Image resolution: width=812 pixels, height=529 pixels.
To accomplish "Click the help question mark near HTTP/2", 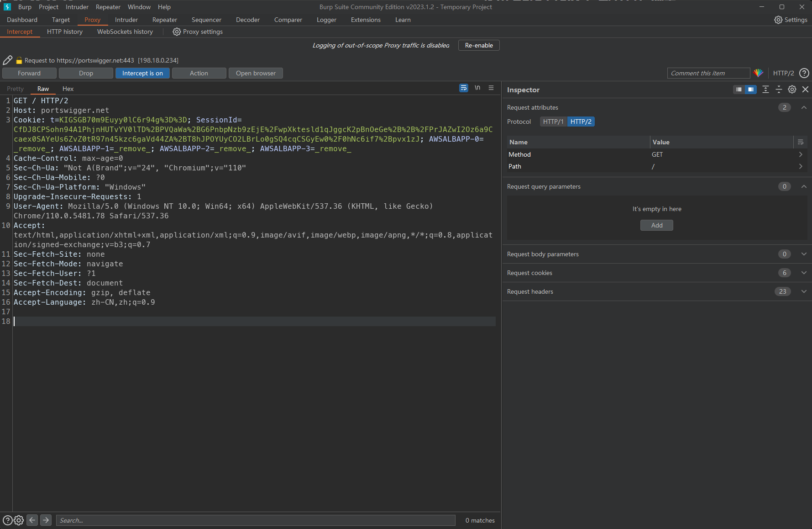I will click(x=804, y=73).
